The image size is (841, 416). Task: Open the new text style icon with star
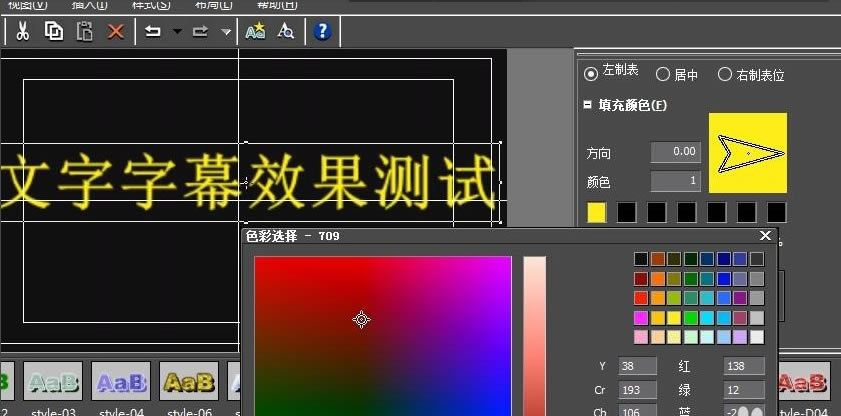255,31
